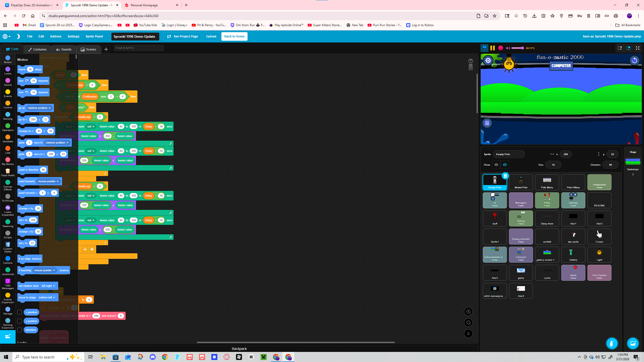Image resolution: width=644 pixels, height=362 pixels.
Task: Click the Back to Home button
Action: click(x=234, y=36)
